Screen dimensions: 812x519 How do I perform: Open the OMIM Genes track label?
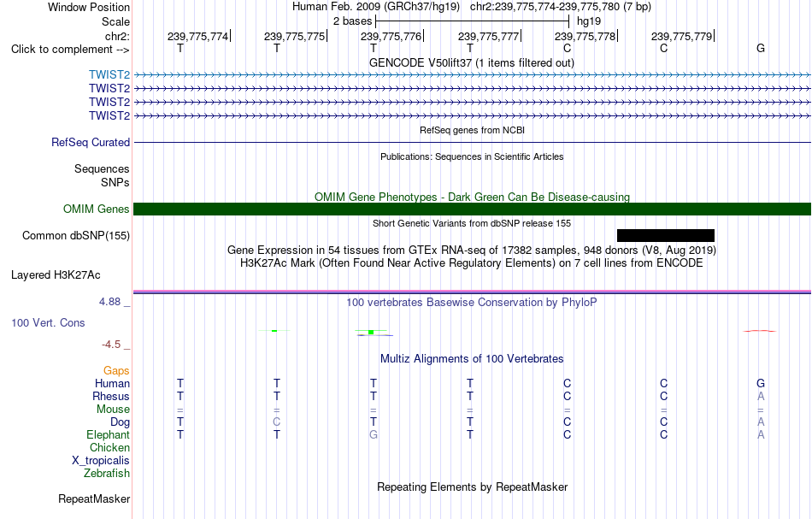[x=97, y=209]
